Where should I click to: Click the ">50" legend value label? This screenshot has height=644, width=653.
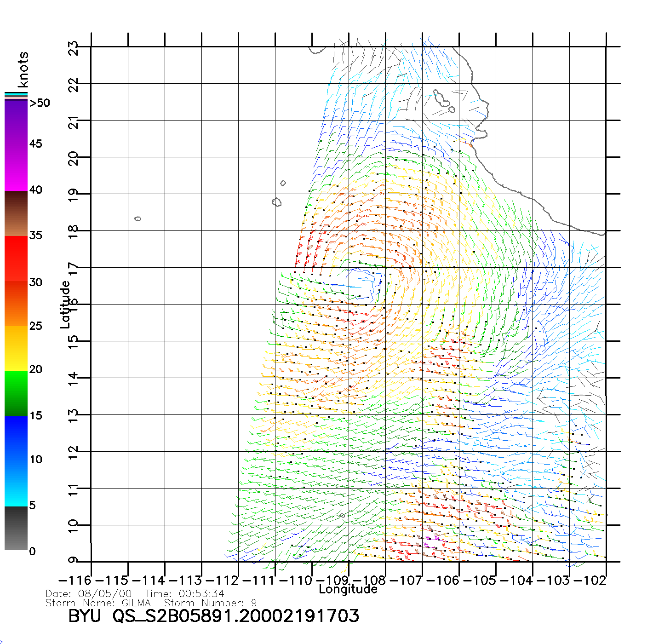tap(40, 103)
